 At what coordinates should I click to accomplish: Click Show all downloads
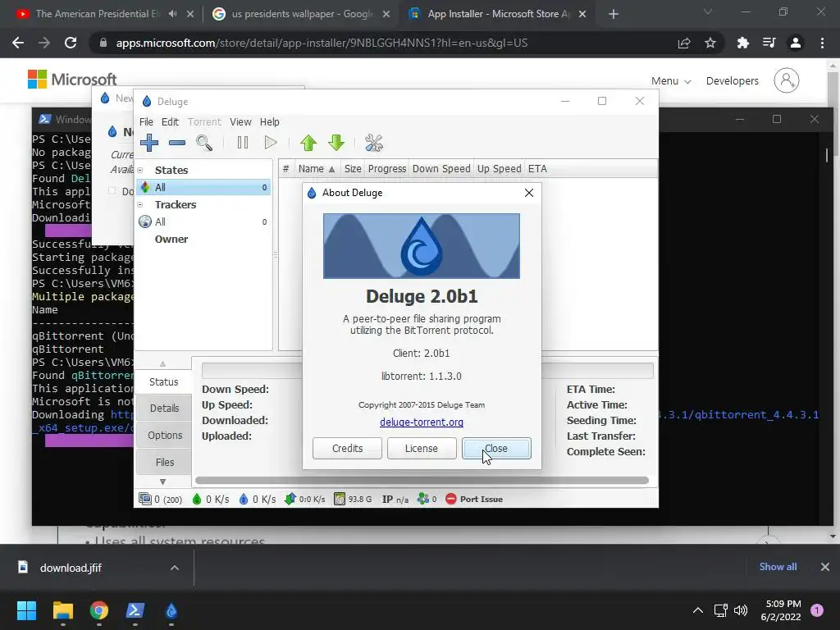pos(778,567)
